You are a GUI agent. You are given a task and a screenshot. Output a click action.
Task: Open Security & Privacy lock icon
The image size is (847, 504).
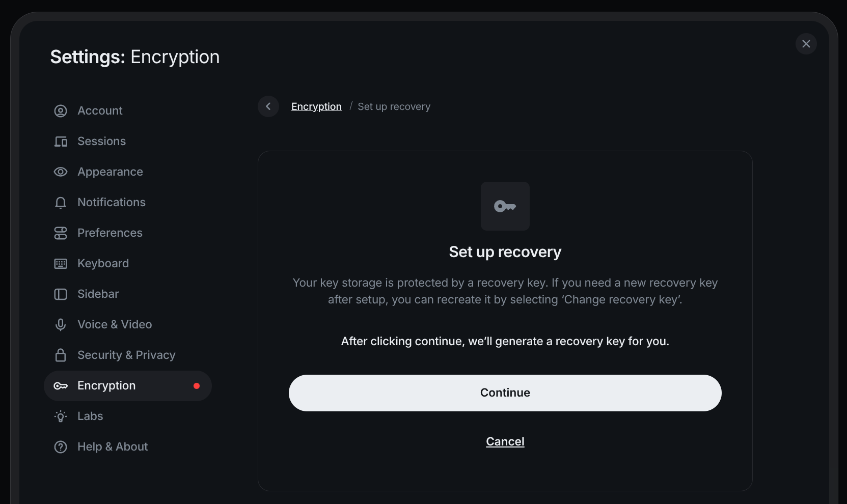coord(61,355)
